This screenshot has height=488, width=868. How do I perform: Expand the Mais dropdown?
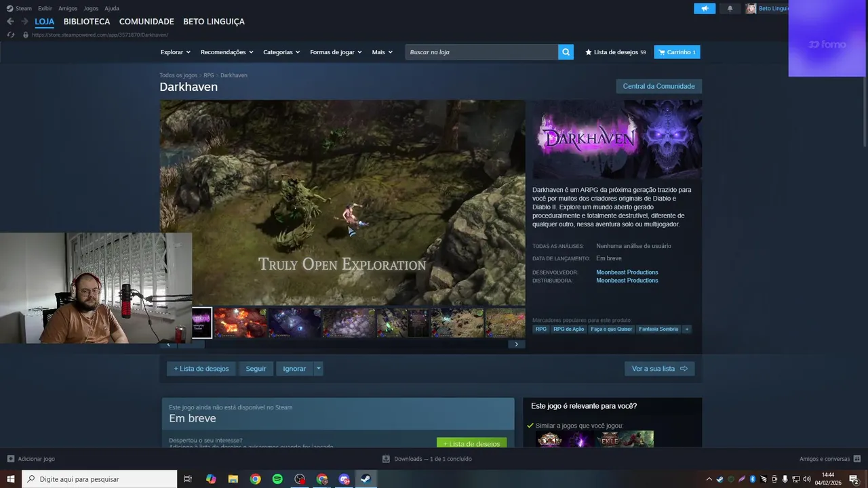click(x=382, y=52)
